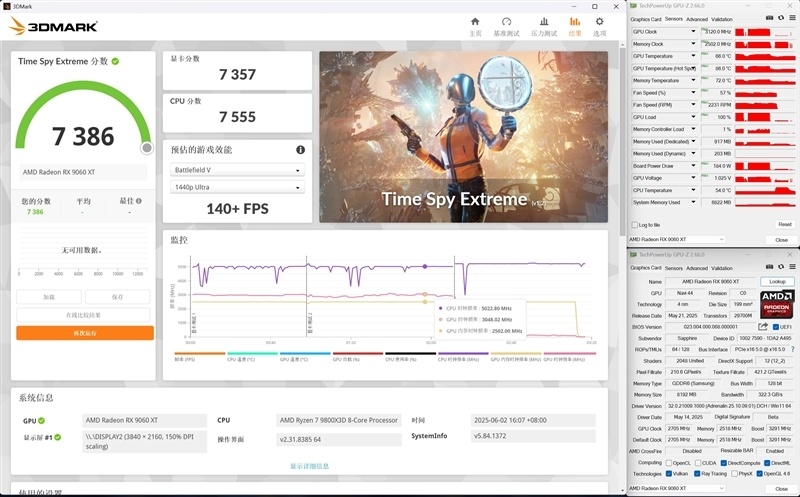Viewport: 800px width, 497px height.
Task: Switch to Advanced tab in lower GPU-Z window
Action: pyautogui.click(x=697, y=268)
